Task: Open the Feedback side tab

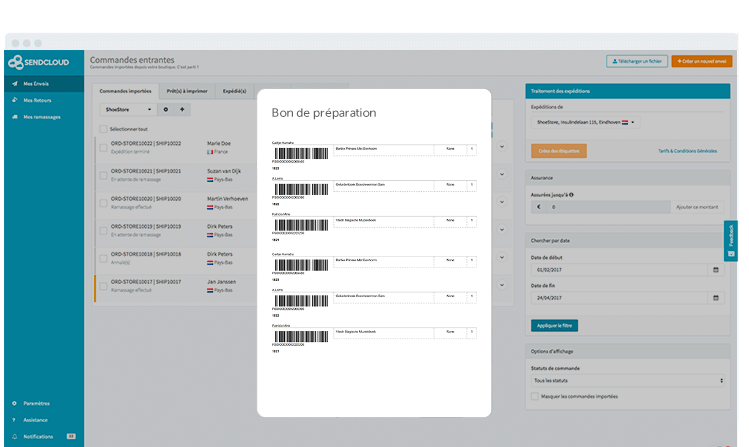Action: (x=731, y=241)
